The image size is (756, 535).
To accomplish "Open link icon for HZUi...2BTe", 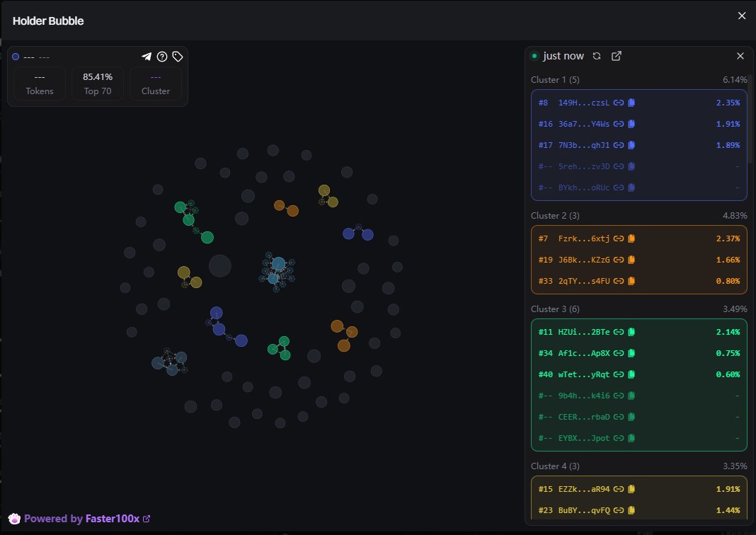I will click(619, 332).
